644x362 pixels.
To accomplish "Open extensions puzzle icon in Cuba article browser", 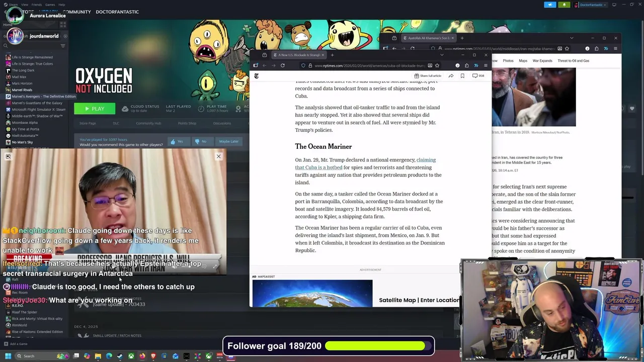I will pos(466,65).
